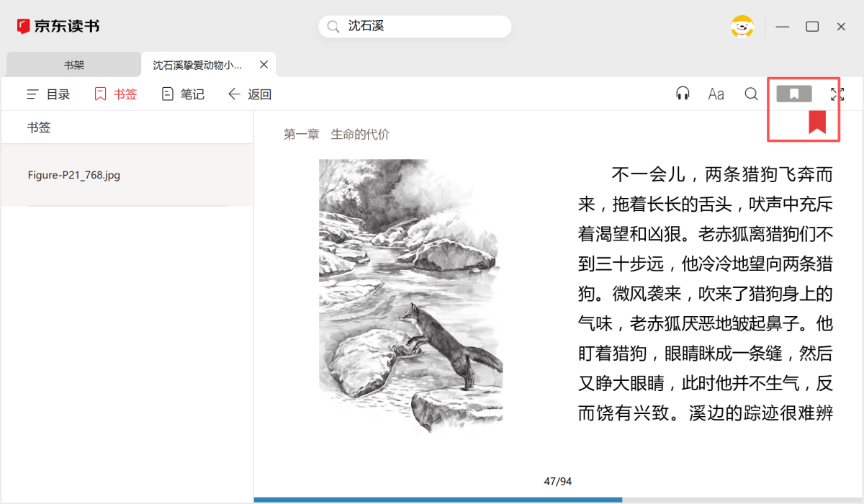Screen dimensions: 864x504
Task: Remove the red bookmark ribbon on page
Action: coord(816,122)
